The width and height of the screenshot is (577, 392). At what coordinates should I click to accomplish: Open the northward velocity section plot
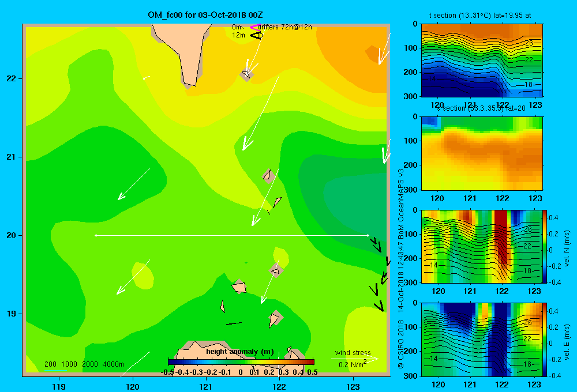coord(482,246)
